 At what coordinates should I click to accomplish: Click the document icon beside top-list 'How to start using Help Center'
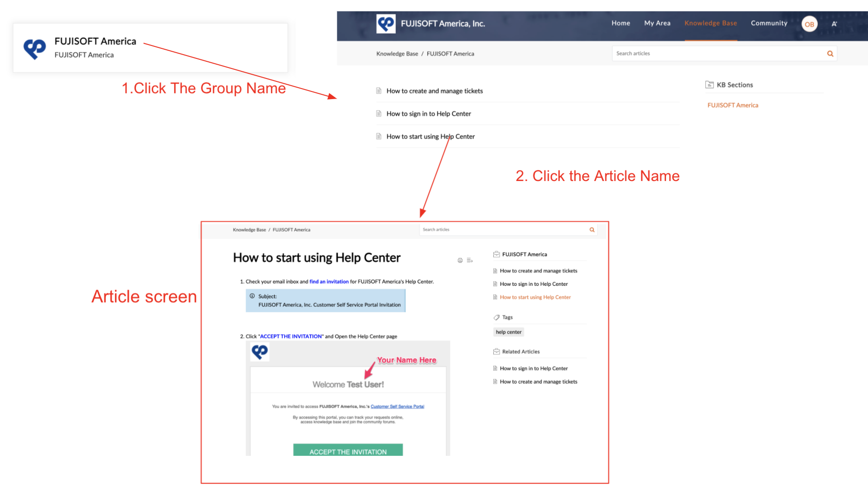point(379,136)
